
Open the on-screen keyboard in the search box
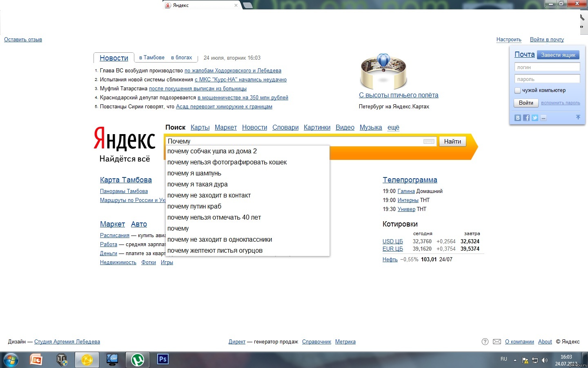[x=429, y=141]
